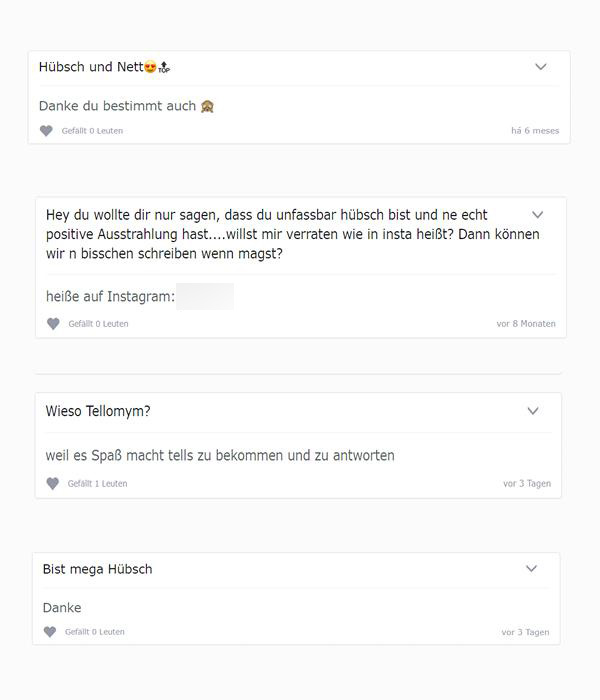Viewport: 600px width, 700px height.
Task: Click the heart under the Instagram answer
Action: point(53,324)
